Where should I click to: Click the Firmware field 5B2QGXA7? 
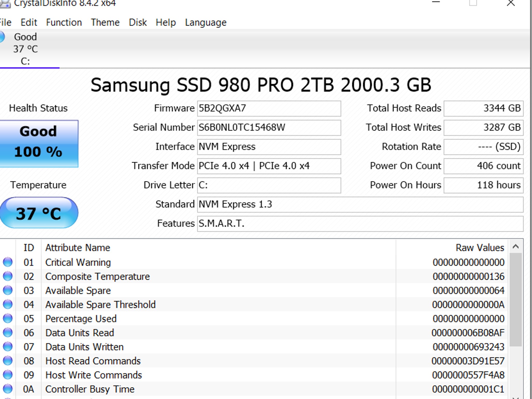pyautogui.click(x=269, y=108)
